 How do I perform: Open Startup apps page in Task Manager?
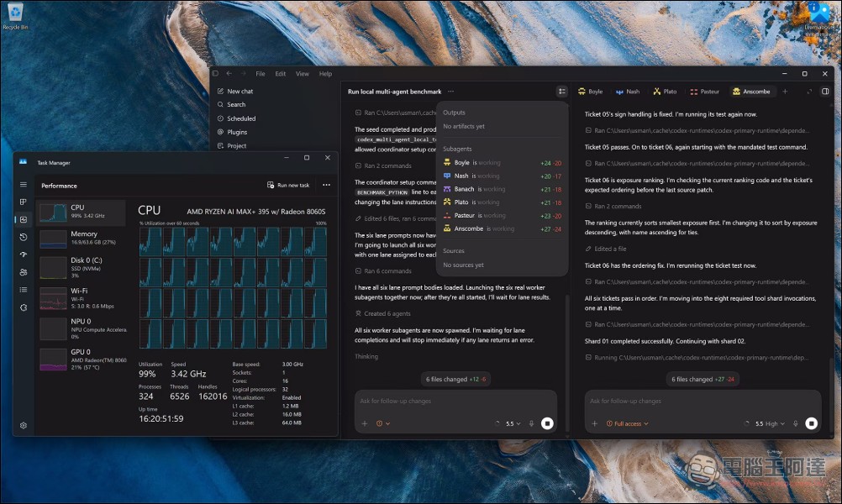coord(23,255)
